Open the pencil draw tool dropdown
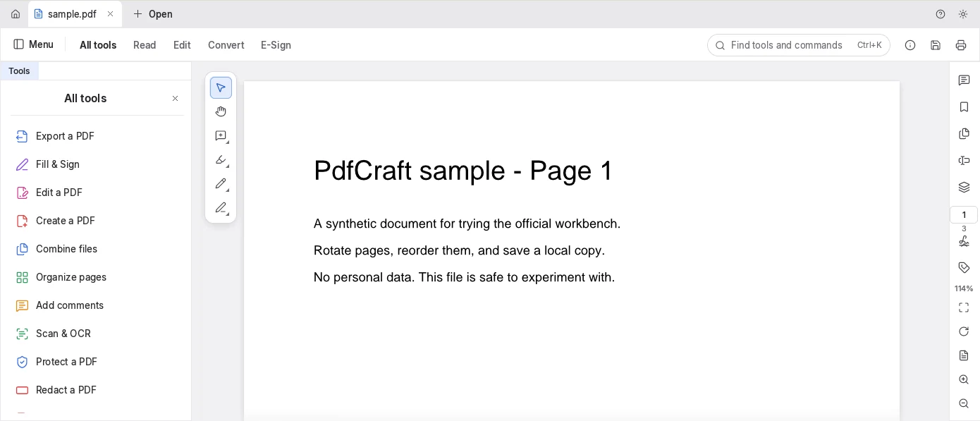Viewport: 980px width, 421px height. (x=221, y=183)
